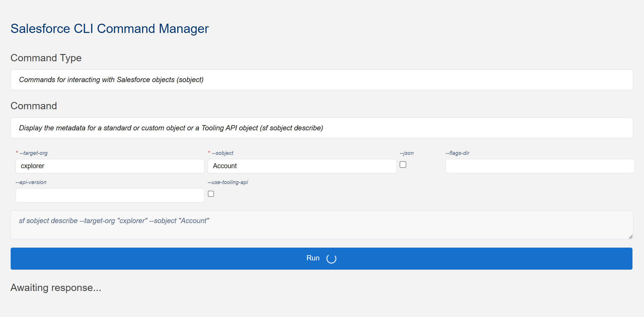The image size is (644, 317).
Task: Click the --json label text
Action: [407, 153]
